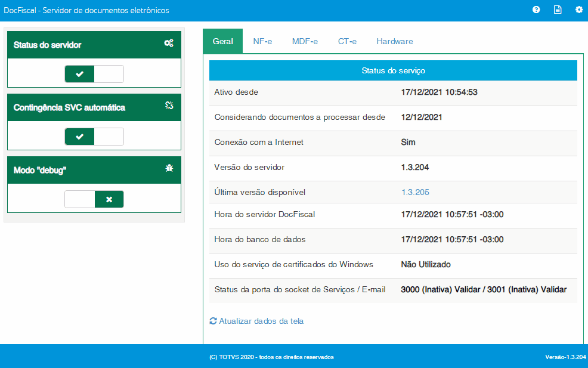Viewport: 588px width, 368px height.
Task: Click the Hora do banco de dados label
Action: tap(260, 239)
